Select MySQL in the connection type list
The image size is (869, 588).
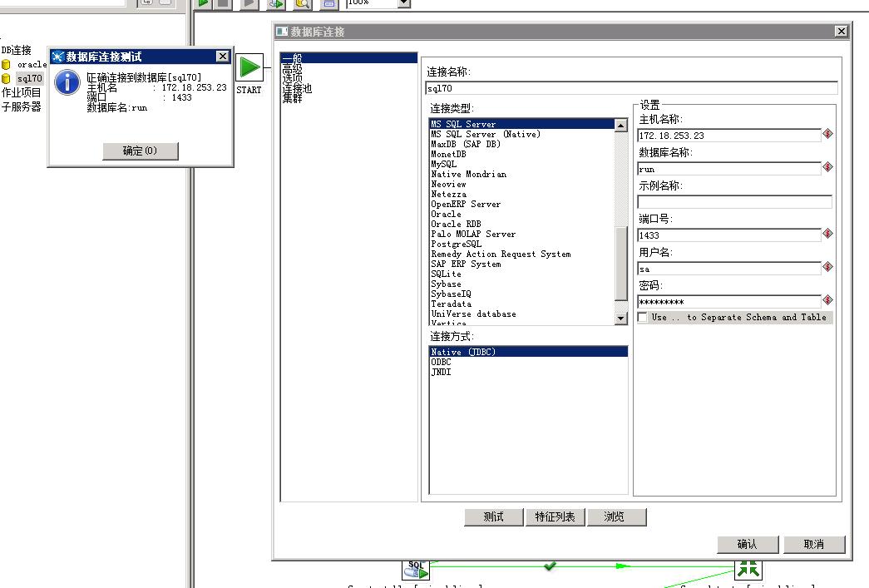[x=444, y=164]
